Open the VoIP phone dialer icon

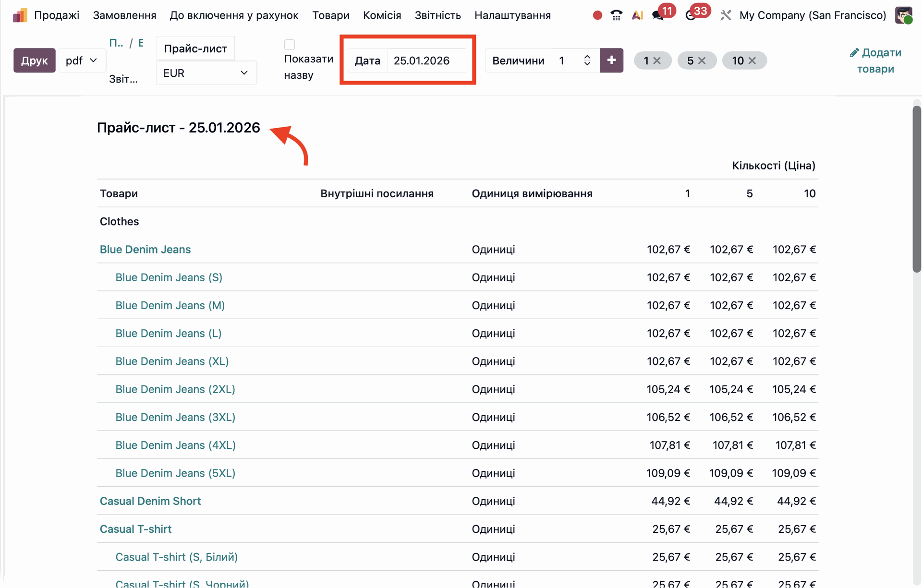tap(617, 15)
